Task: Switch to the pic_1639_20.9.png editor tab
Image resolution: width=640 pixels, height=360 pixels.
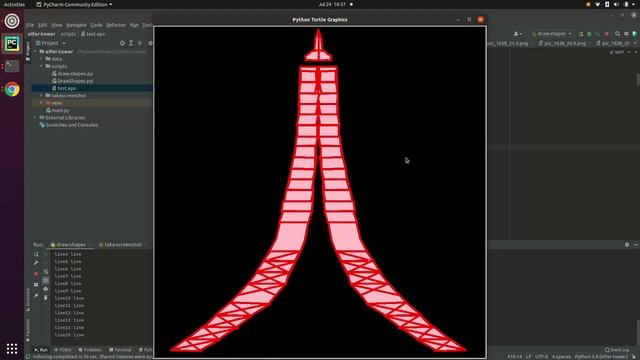Action: (565, 43)
